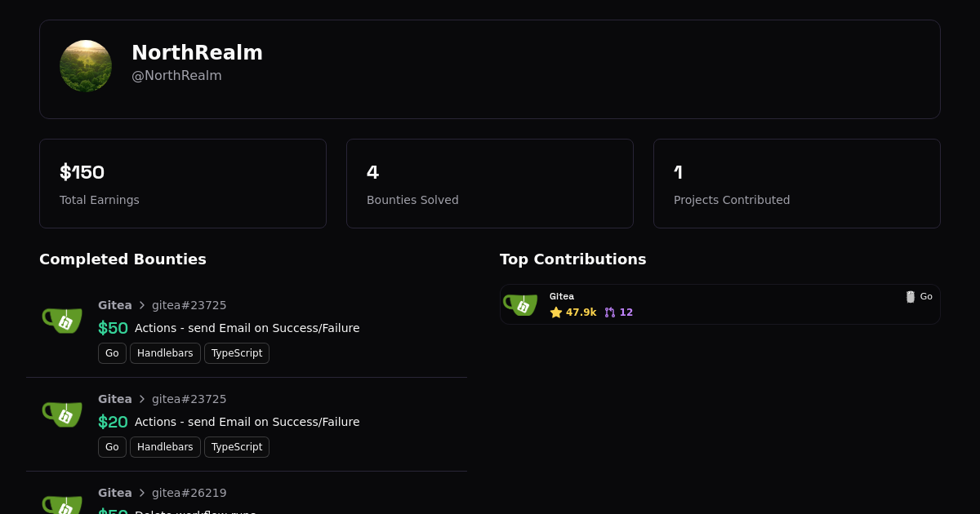Click the NorthRealm profile avatar
The height and width of the screenshot is (514, 980).
pyautogui.click(x=86, y=66)
